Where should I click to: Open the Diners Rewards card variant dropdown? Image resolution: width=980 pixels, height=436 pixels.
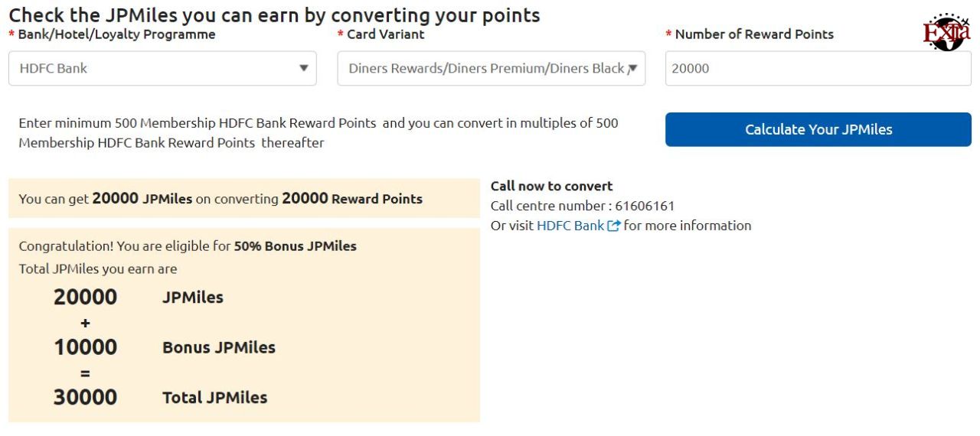pyautogui.click(x=492, y=68)
